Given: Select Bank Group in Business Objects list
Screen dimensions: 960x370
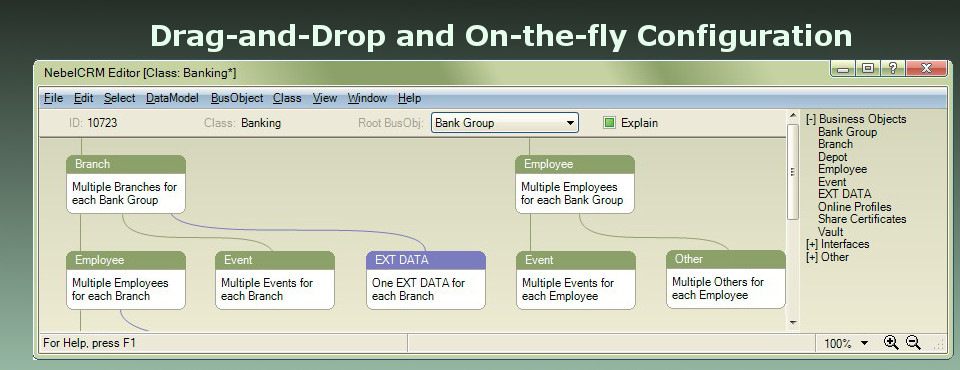Looking at the screenshot, I should [x=847, y=132].
